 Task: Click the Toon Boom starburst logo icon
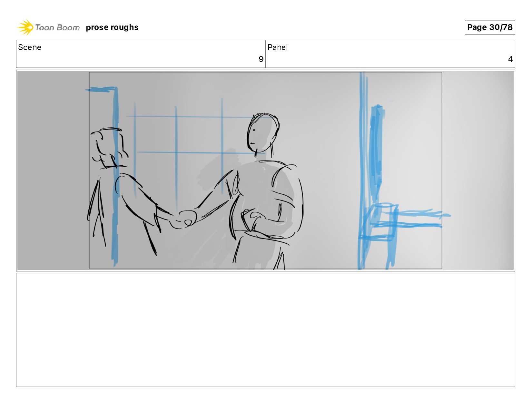tap(25, 27)
